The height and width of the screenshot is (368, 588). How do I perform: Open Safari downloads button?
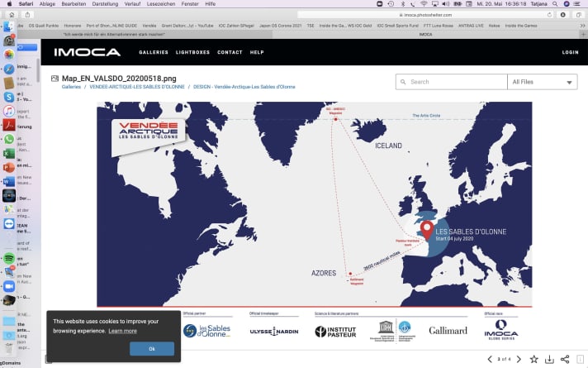pyautogui.click(x=563, y=15)
